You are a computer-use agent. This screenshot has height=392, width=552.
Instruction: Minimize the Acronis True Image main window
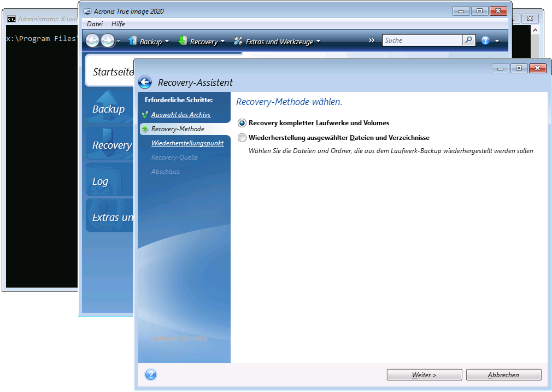click(x=461, y=11)
